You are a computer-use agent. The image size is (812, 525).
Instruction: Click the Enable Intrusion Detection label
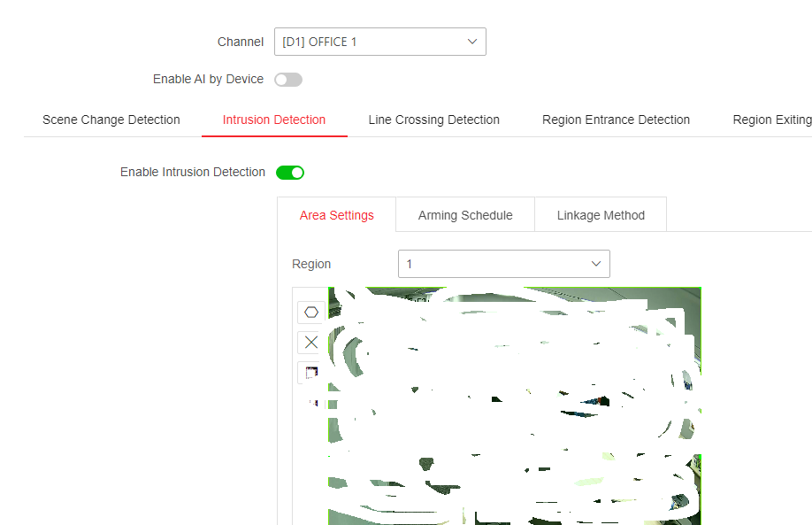[193, 173]
